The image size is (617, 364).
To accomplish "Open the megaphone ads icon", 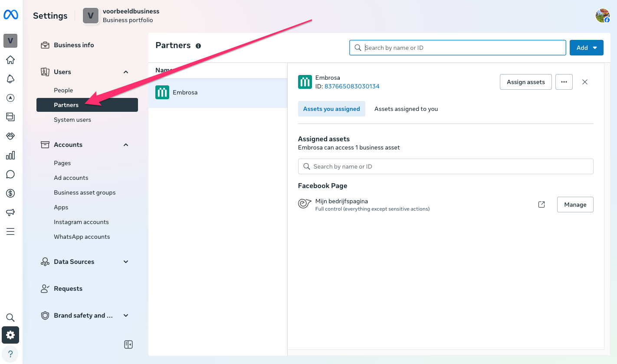I will click(x=10, y=212).
